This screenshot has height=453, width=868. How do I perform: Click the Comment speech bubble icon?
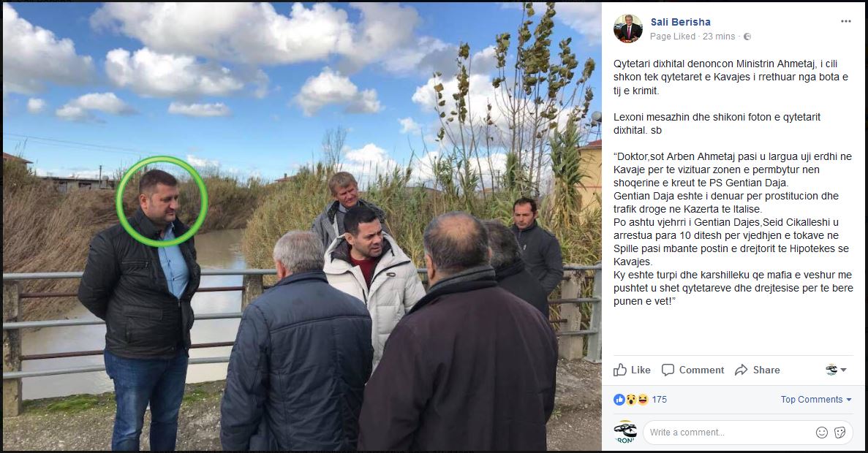point(668,370)
